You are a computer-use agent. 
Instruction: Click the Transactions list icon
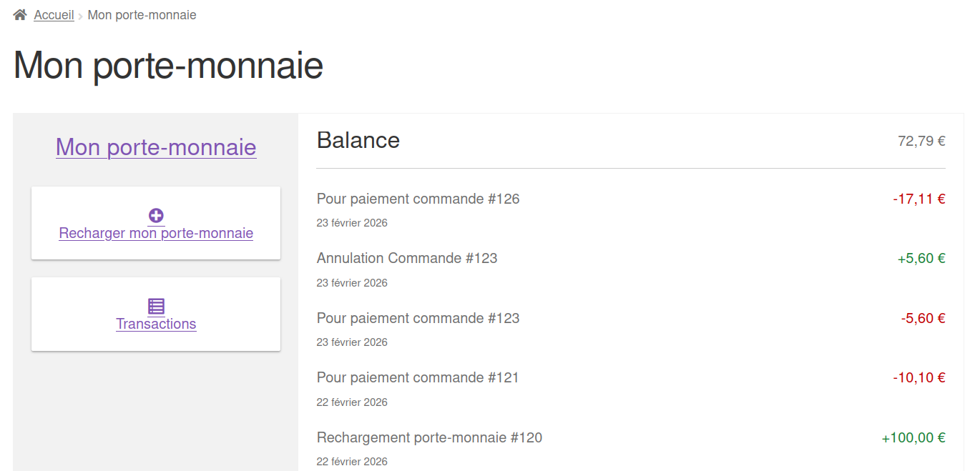(156, 307)
